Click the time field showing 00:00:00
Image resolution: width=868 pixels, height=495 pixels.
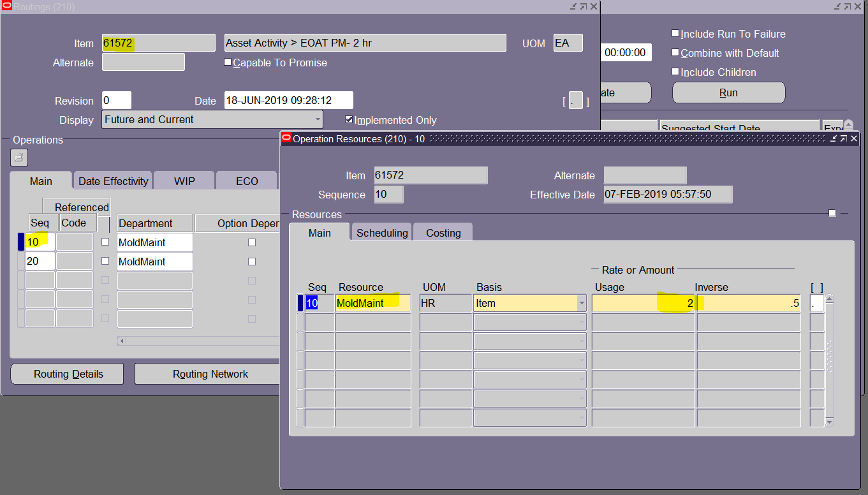(626, 53)
